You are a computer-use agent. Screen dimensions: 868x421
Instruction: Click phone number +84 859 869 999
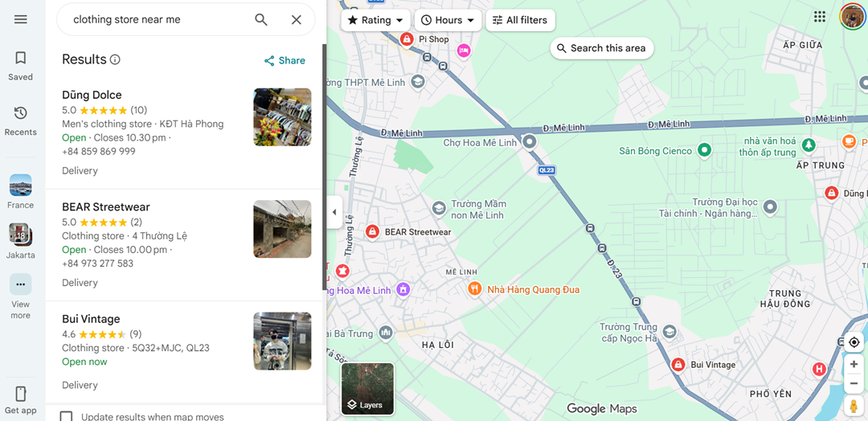(x=99, y=152)
